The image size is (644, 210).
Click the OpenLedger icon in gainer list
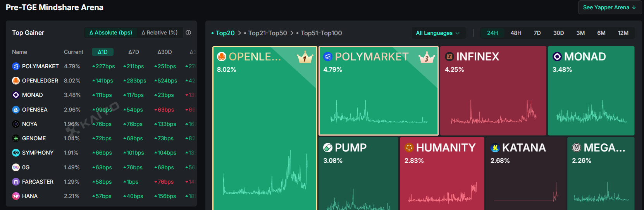point(16,81)
